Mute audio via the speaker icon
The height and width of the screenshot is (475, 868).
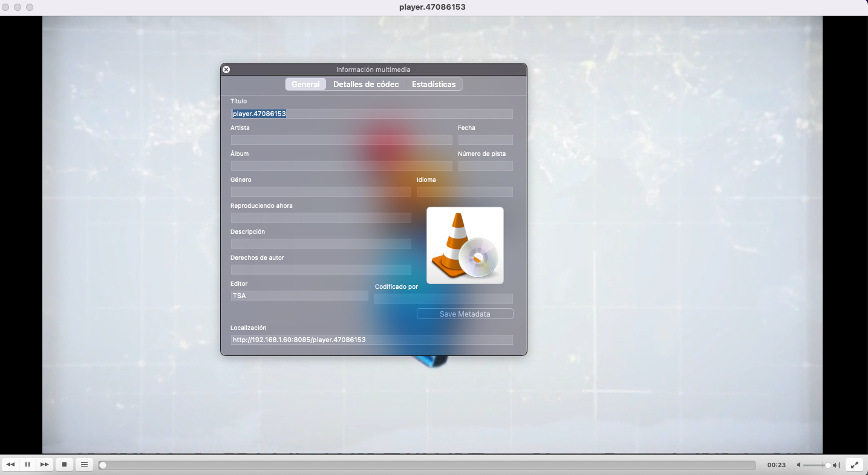pyautogui.click(x=799, y=465)
